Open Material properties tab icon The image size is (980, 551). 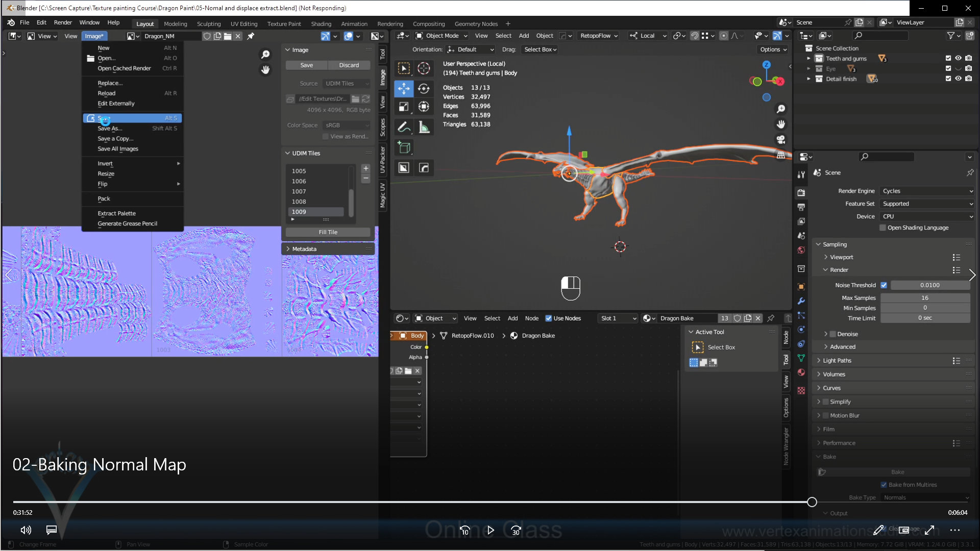(801, 372)
